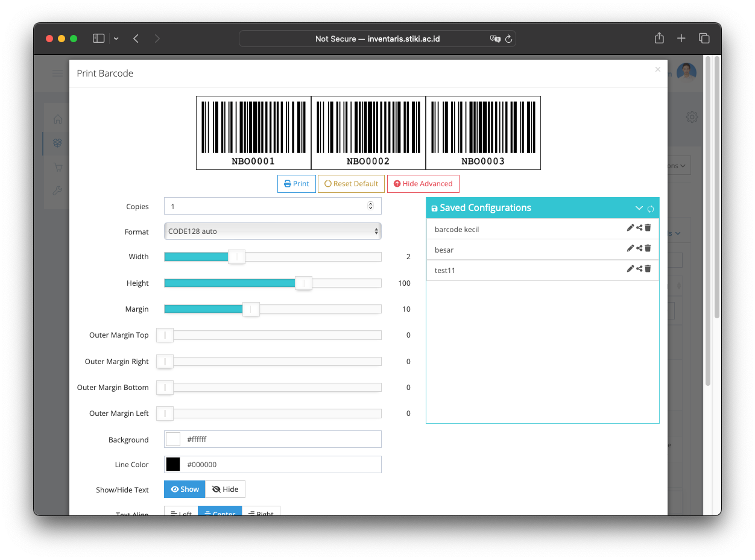The height and width of the screenshot is (560, 755).
Task: Select Show text option
Action: 185,489
